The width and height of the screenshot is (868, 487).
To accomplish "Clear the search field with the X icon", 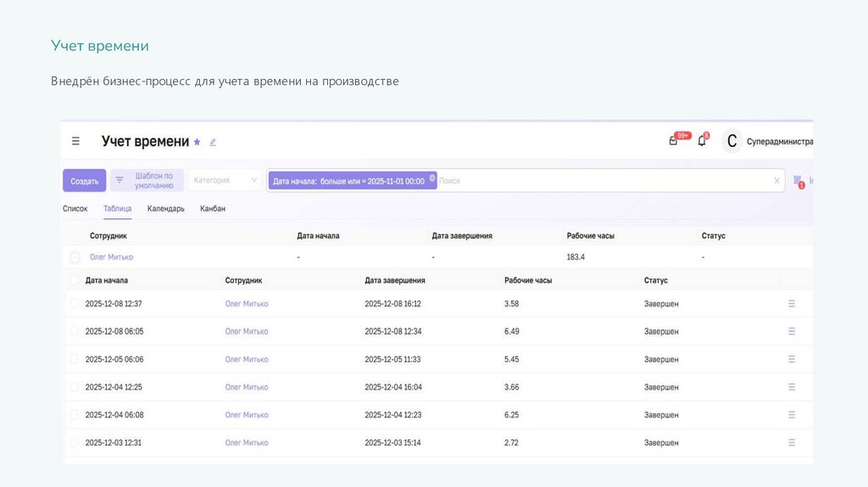I will click(776, 181).
